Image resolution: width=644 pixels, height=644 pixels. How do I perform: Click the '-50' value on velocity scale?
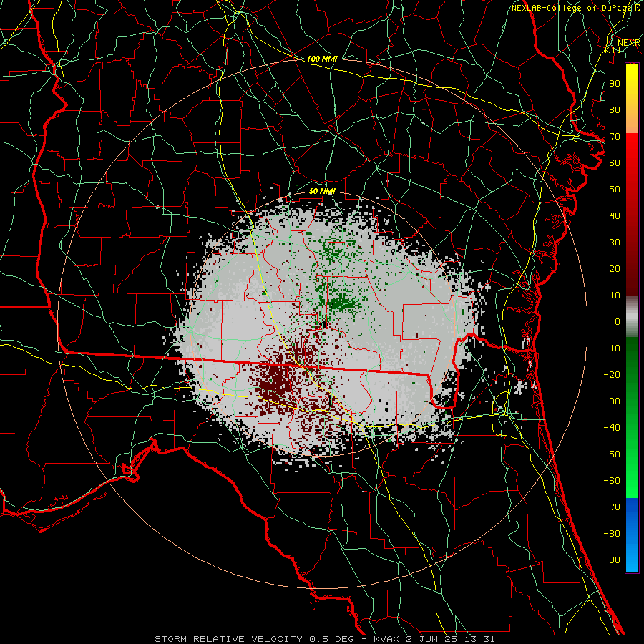(612, 454)
